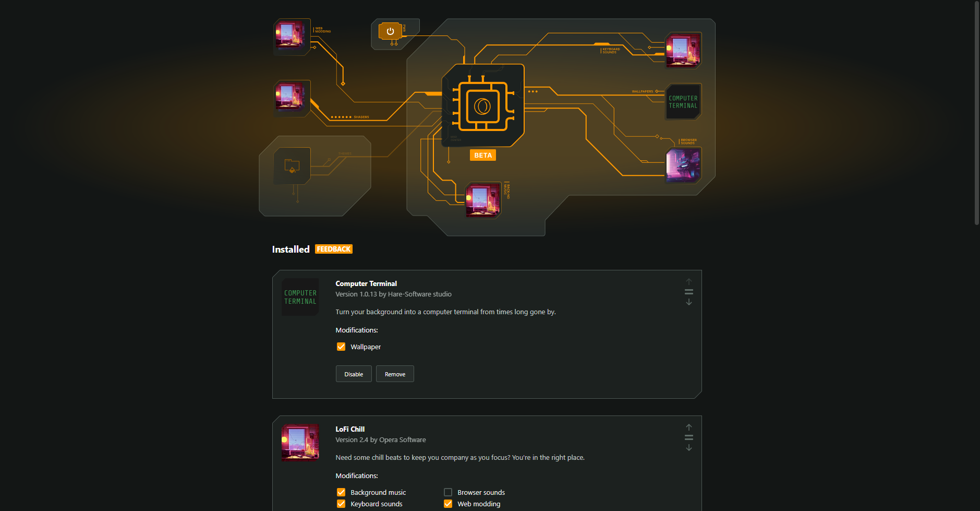Screen dimensions: 980x511
Task: Click the BETA badge
Action: [483, 155]
